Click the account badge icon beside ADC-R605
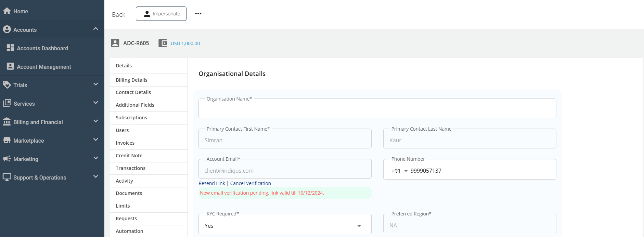 [x=115, y=43]
